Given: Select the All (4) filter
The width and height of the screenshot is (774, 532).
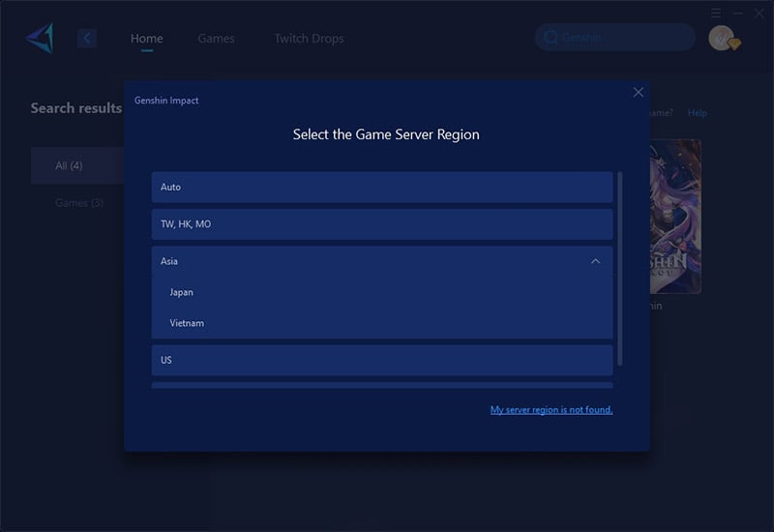Looking at the screenshot, I should [x=77, y=165].
